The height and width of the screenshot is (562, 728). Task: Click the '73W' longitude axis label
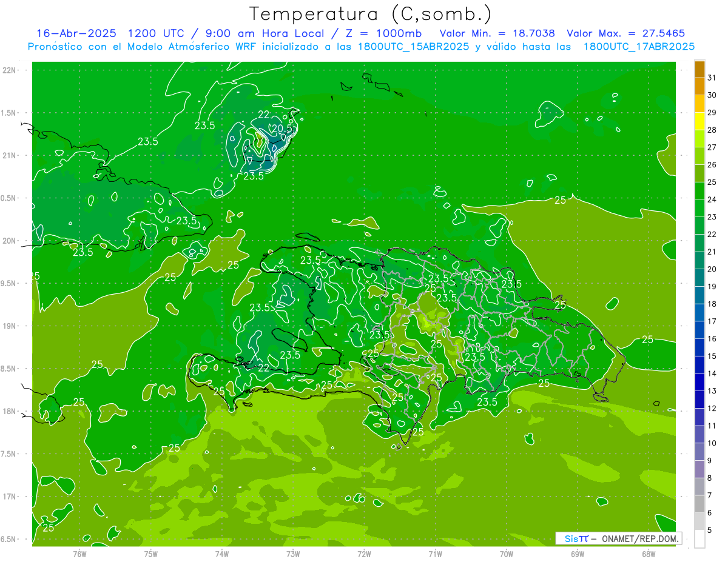coord(293,554)
